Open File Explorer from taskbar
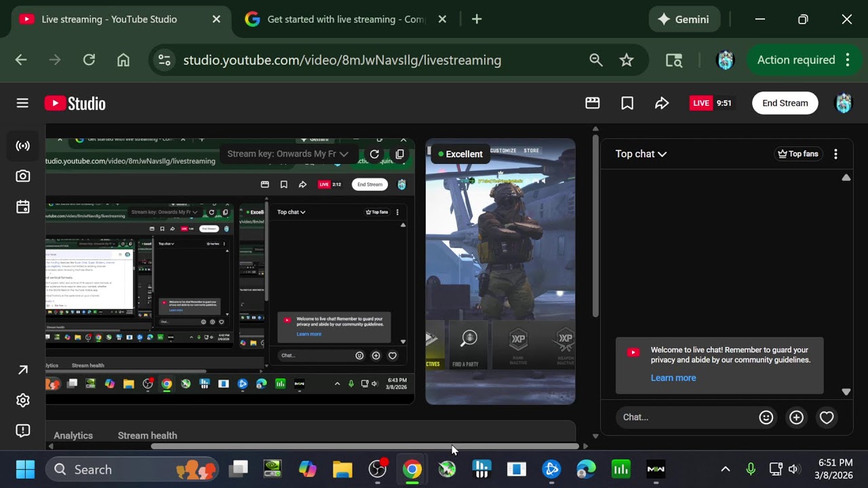Screen dimensions: 868x488 (342, 469)
